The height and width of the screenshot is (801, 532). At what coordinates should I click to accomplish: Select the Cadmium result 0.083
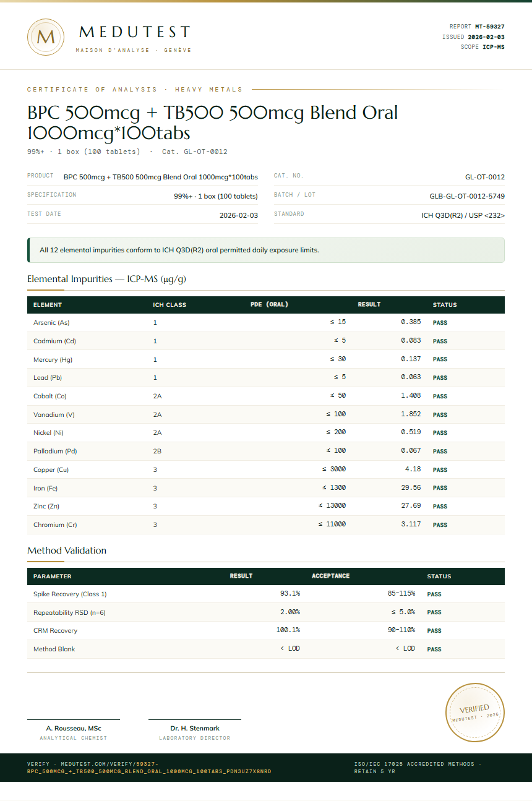411,341
